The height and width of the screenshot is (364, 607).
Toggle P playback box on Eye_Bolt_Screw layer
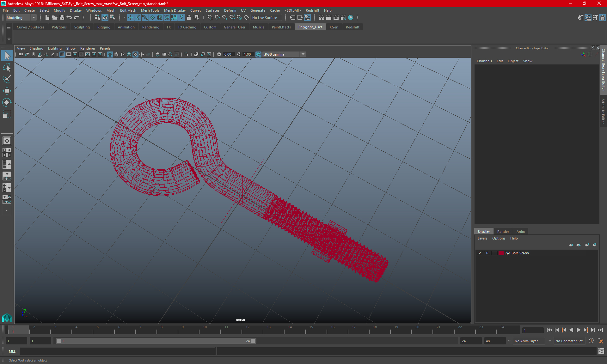(x=487, y=253)
